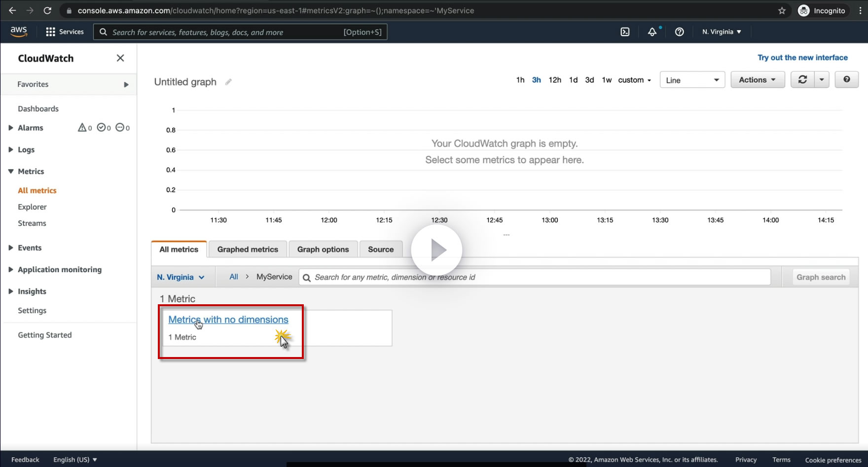Click the All breadcrumb link
The width and height of the screenshot is (868, 467).
pos(234,277)
